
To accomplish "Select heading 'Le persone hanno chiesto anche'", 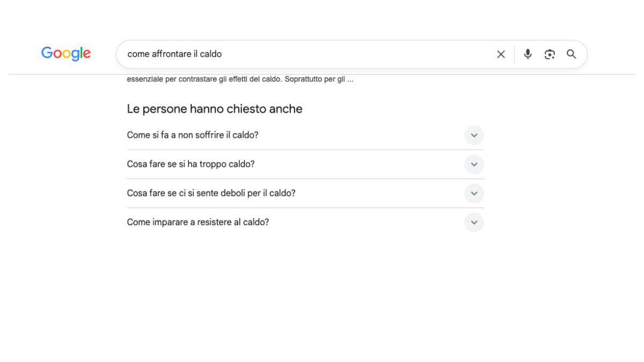I will click(x=215, y=109).
